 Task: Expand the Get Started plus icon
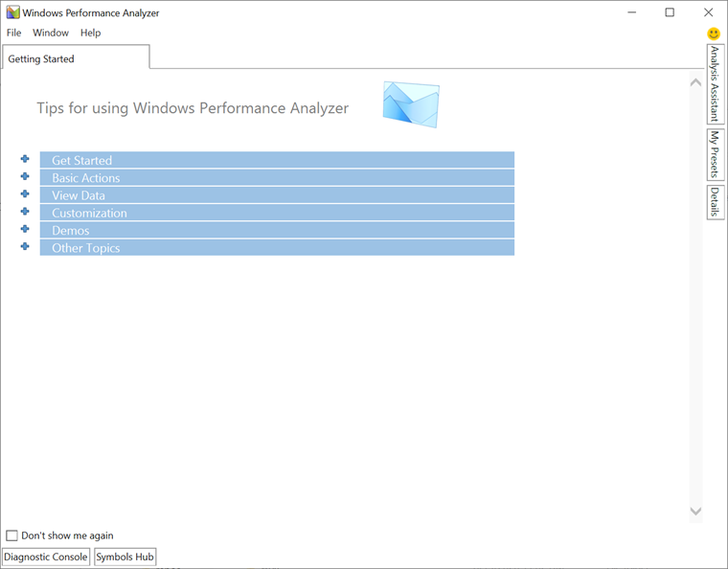pos(25,159)
